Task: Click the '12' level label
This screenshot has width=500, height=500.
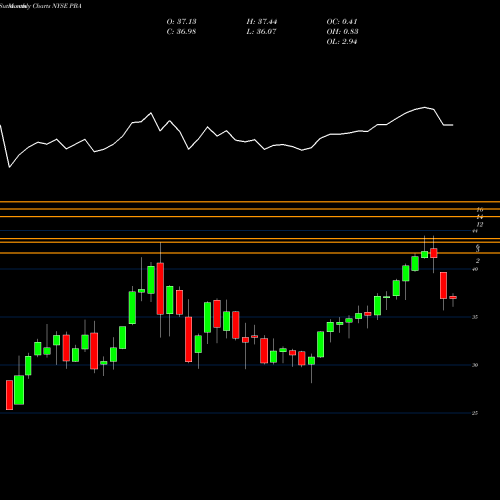Action: (480, 225)
